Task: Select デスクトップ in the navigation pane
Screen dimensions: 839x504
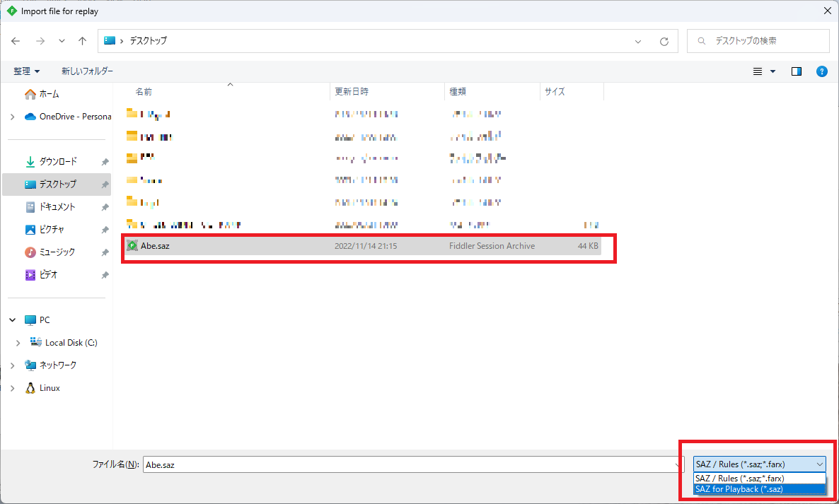Action: click(57, 184)
